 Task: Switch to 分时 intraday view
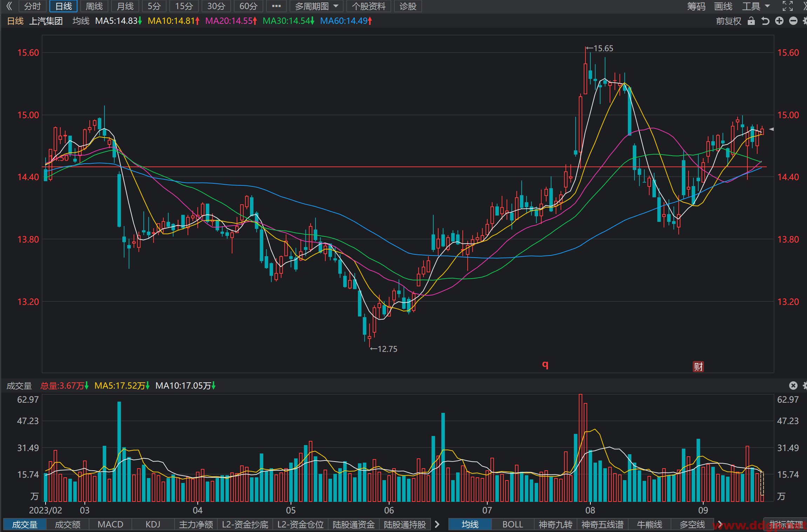pyautogui.click(x=33, y=6)
